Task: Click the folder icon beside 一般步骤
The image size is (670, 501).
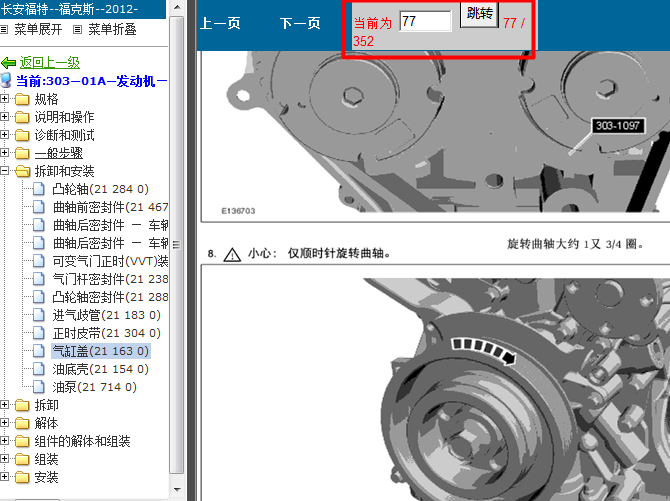Action: coord(22,153)
